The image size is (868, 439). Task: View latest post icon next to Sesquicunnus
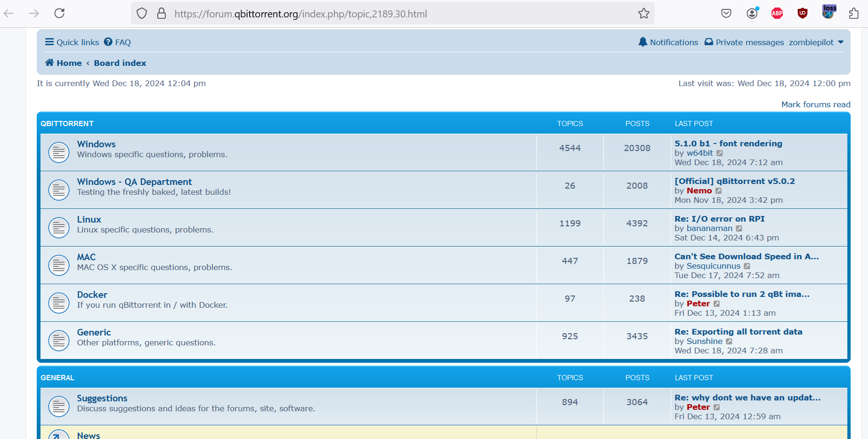747,266
